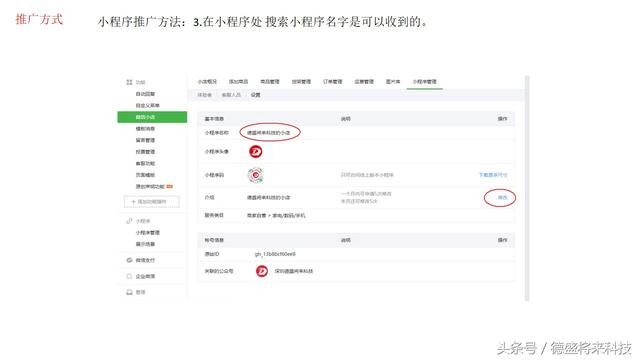Screen dimensions: 640x360
Task: Select the highlighted green 微信小店 item
Action: pyautogui.click(x=152, y=117)
